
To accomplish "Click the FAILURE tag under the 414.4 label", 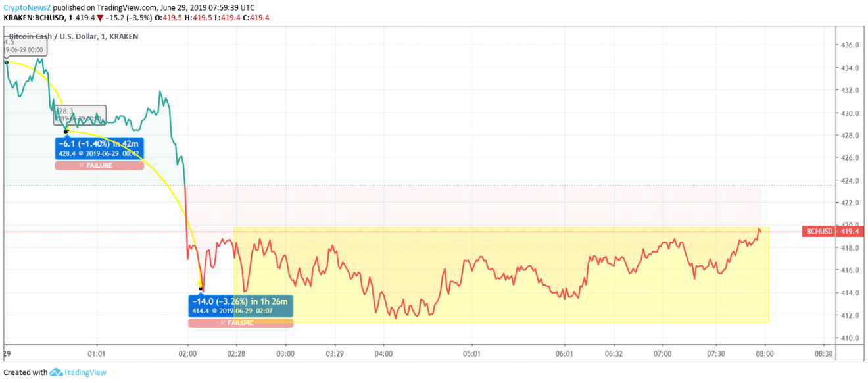I will tap(241, 323).
